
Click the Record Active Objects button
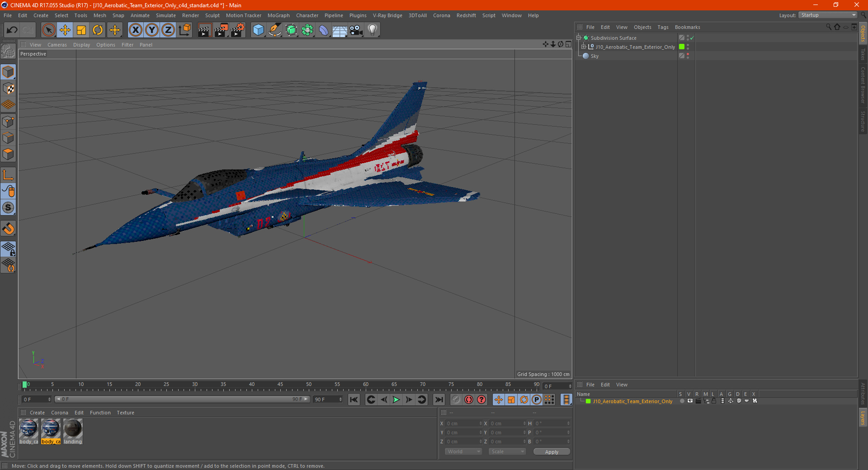tap(456, 399)
